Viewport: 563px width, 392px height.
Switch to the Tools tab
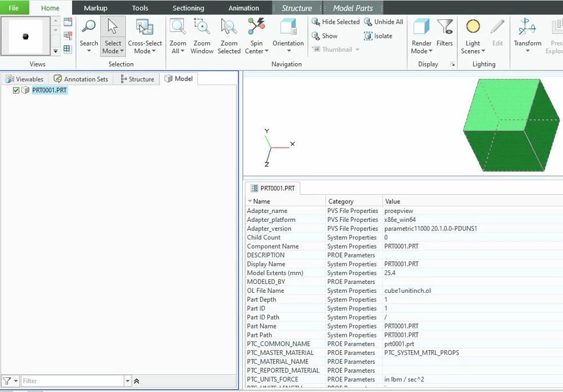140,8
